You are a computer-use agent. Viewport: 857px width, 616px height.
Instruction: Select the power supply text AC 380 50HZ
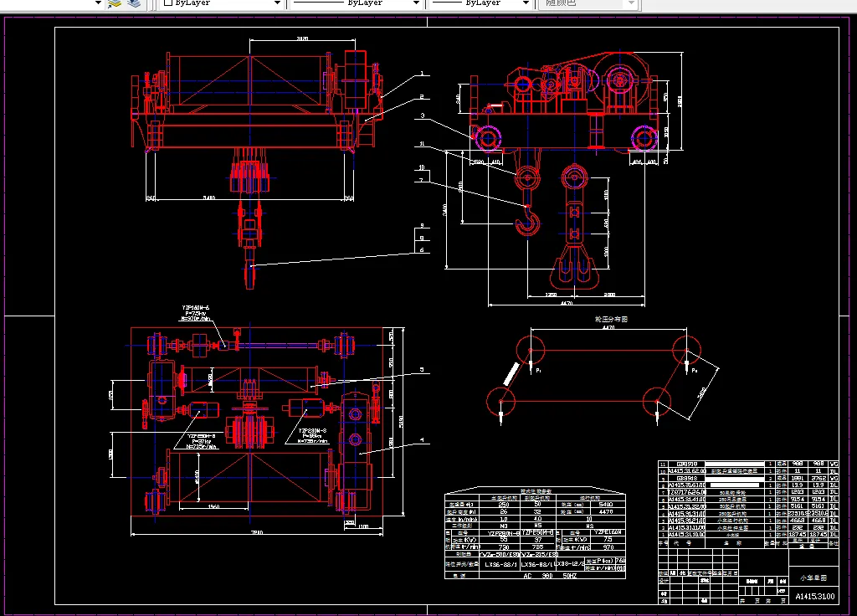pos(549,576)
